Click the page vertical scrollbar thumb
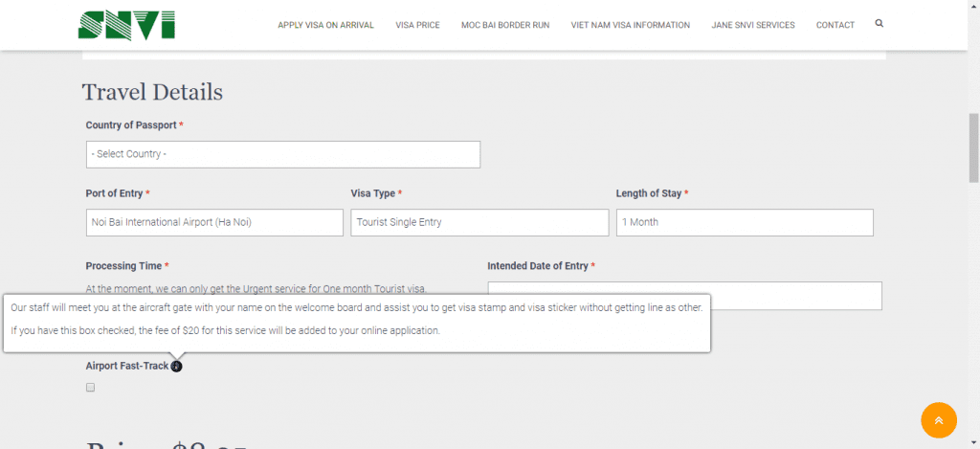This screenshot has height=449, width=980. (x=973, y=148)
